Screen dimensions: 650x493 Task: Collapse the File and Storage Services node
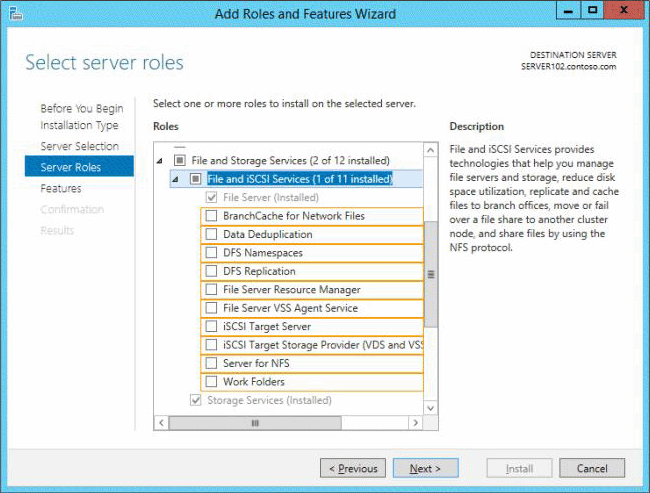tap(160, 161)
